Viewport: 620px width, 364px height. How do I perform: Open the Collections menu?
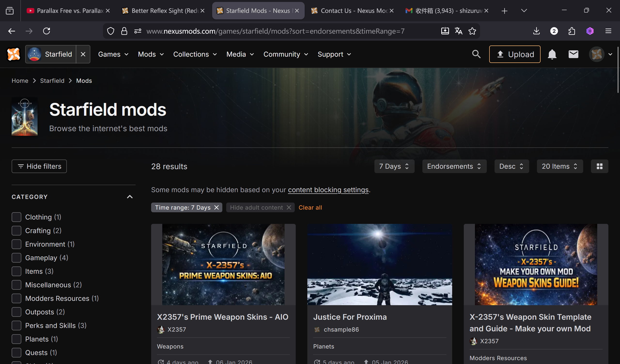pyautogui.click(x=195, y=54)
